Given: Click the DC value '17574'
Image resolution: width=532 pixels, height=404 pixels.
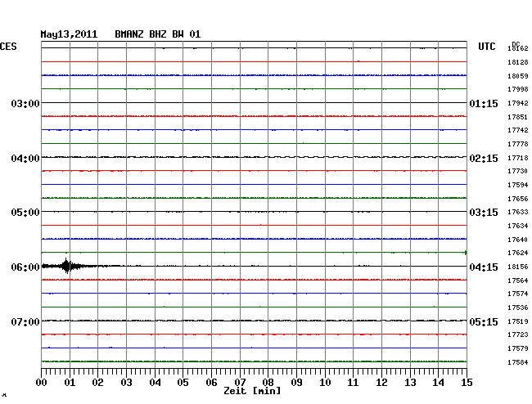Looking at the screenshot, I should [518, 294].
